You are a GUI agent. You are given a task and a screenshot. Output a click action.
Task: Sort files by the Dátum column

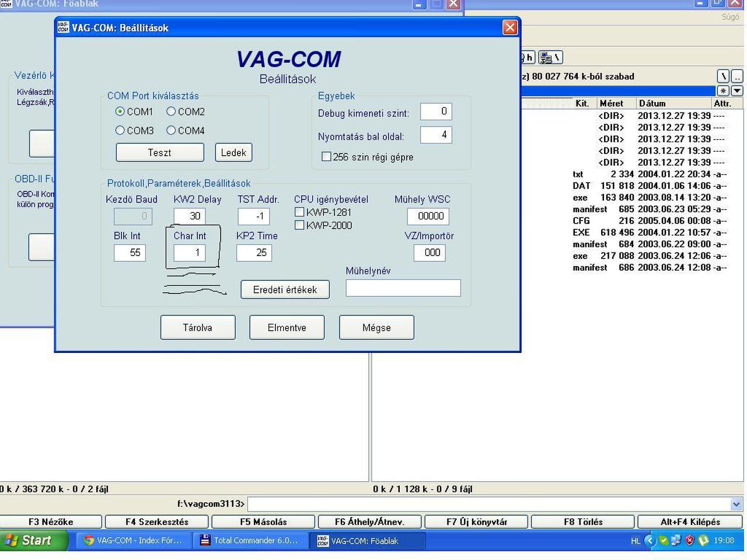pos(673,103)
